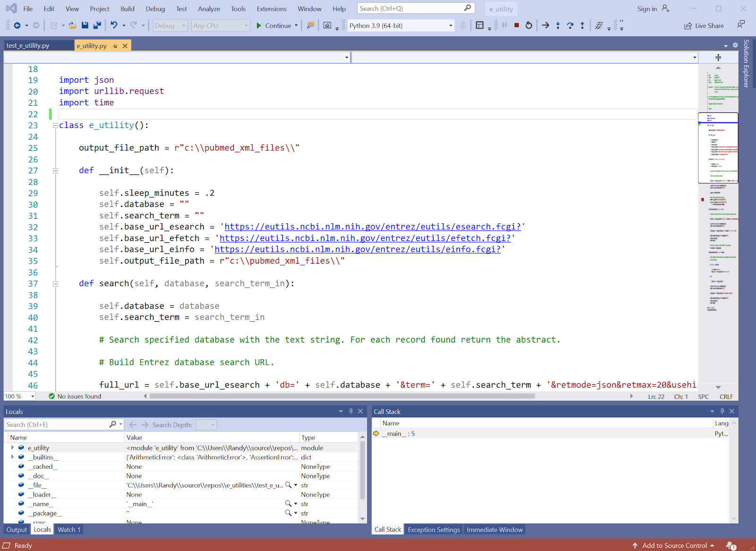Expand the e_utility module in Locals
Viewport: 756px width, 551px height.
tap(12, 448)
